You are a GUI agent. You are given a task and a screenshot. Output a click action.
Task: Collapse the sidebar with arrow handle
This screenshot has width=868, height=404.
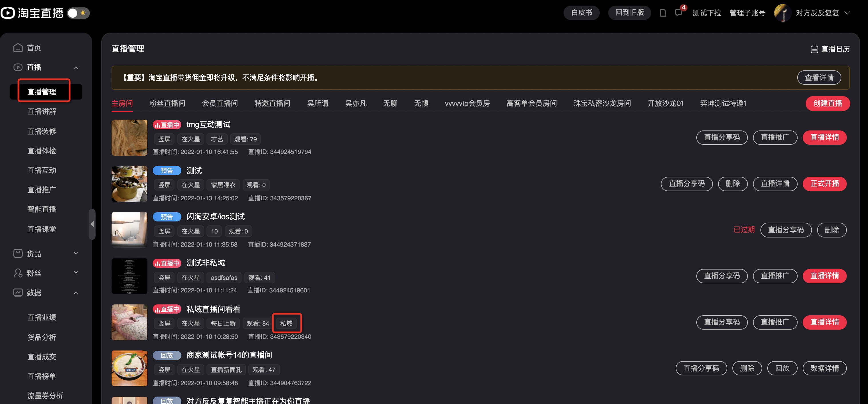92,224
